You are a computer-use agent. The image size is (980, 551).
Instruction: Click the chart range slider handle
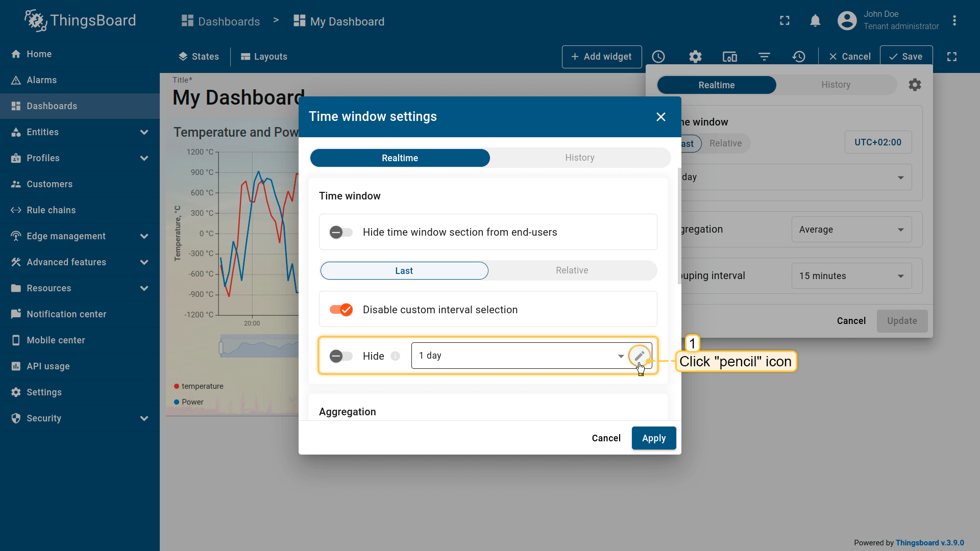(221, 348)
